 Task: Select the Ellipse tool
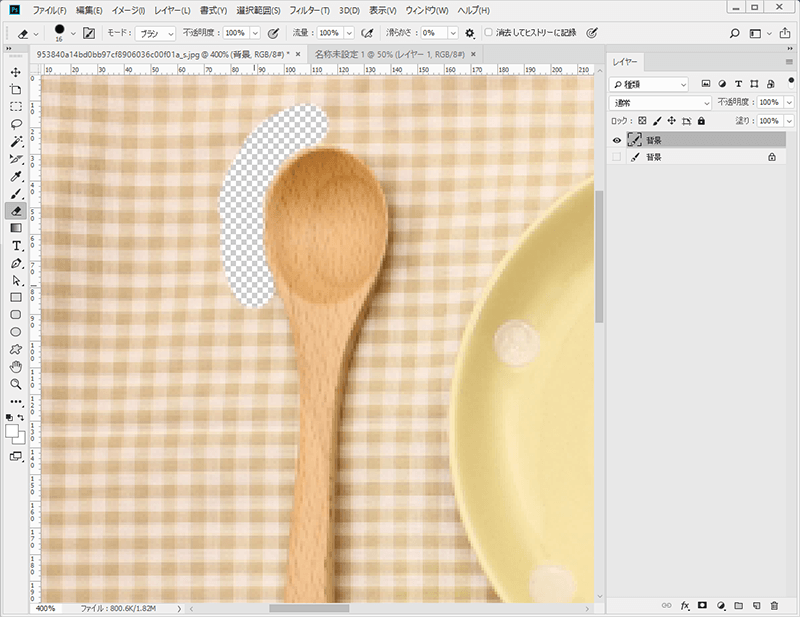[16, 332]
